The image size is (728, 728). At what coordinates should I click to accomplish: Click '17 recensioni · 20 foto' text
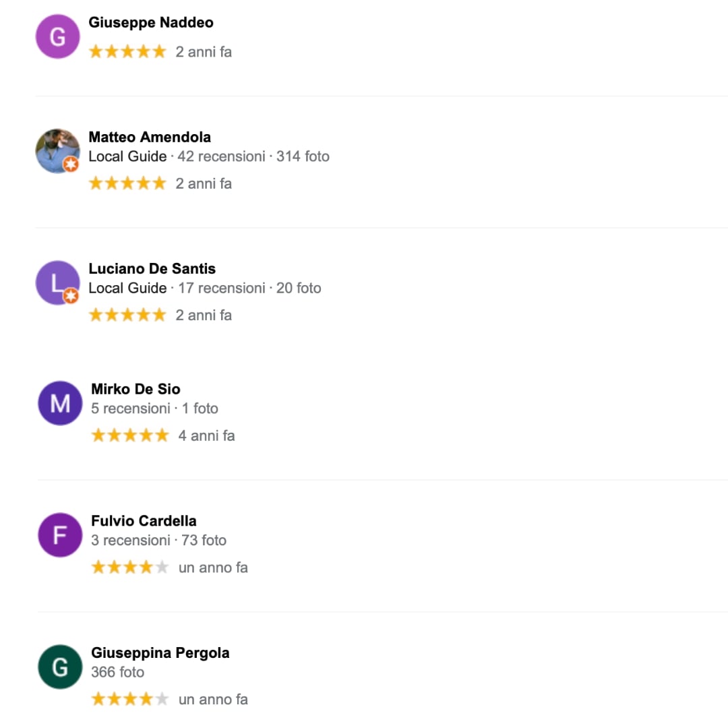click(x=249, y=288)
